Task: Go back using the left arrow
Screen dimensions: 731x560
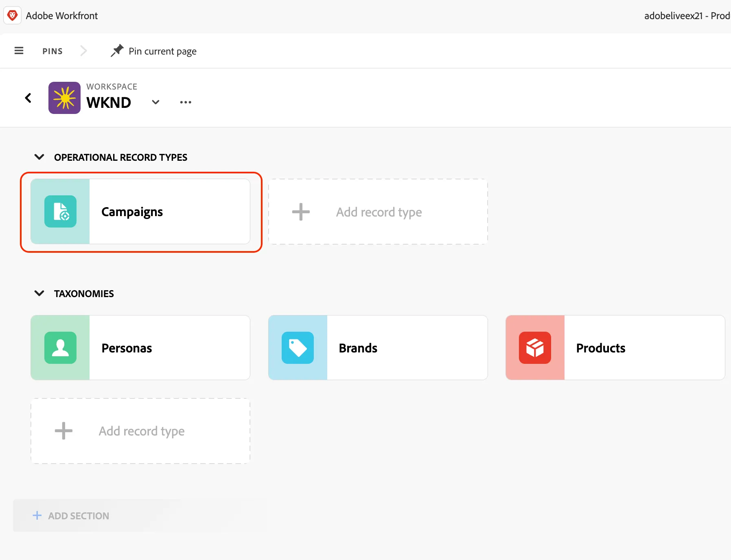Action: pyautogui.click(x=28, y=98)
